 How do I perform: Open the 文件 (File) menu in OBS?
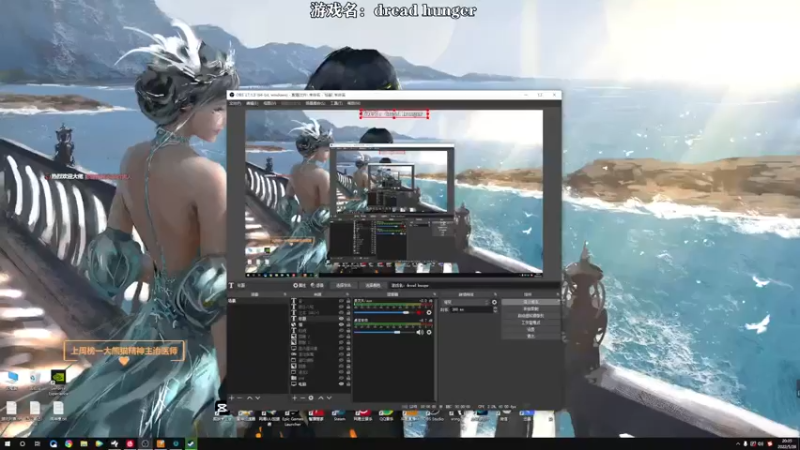[234, 103]
